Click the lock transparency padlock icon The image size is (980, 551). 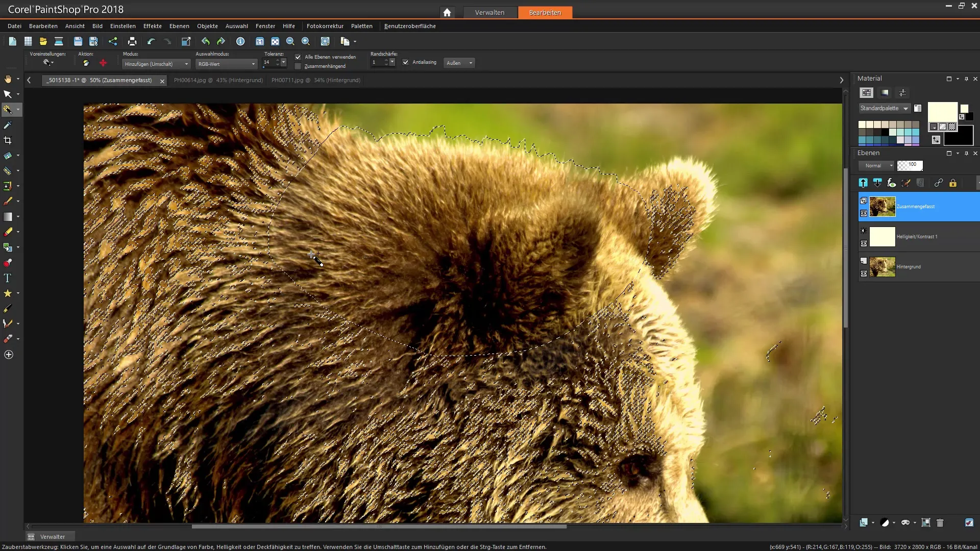[x=953, y=183]
